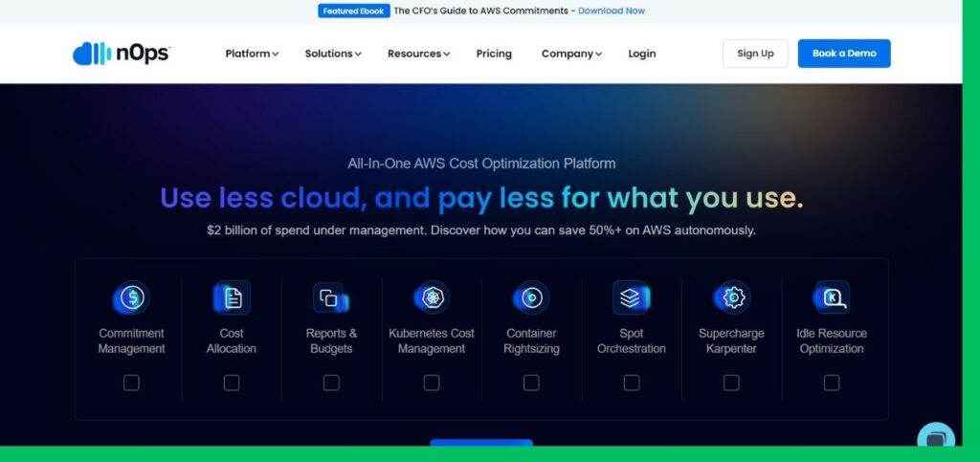Click the Cost Allocation label

pyautogui.click(x=232, y=341)
